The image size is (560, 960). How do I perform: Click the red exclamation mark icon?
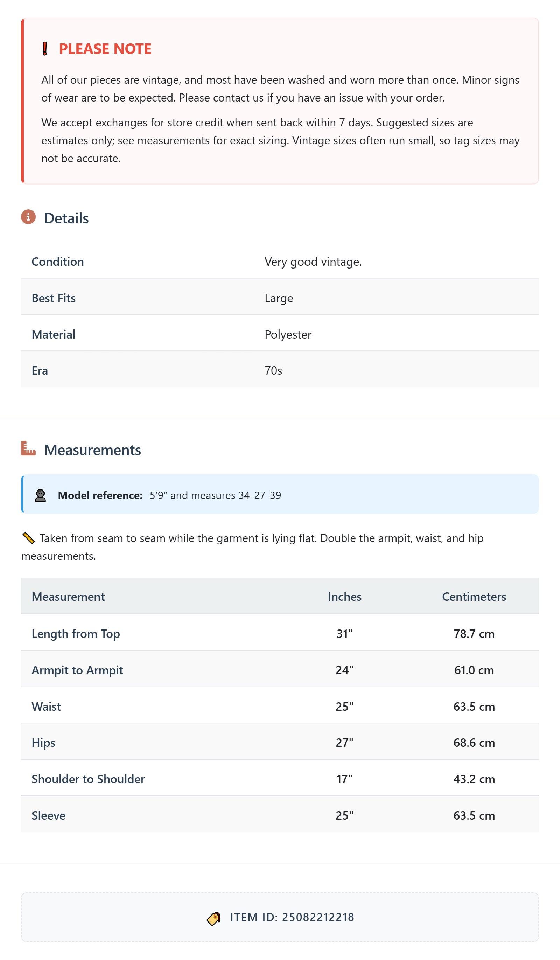click(x=44, y=49)
